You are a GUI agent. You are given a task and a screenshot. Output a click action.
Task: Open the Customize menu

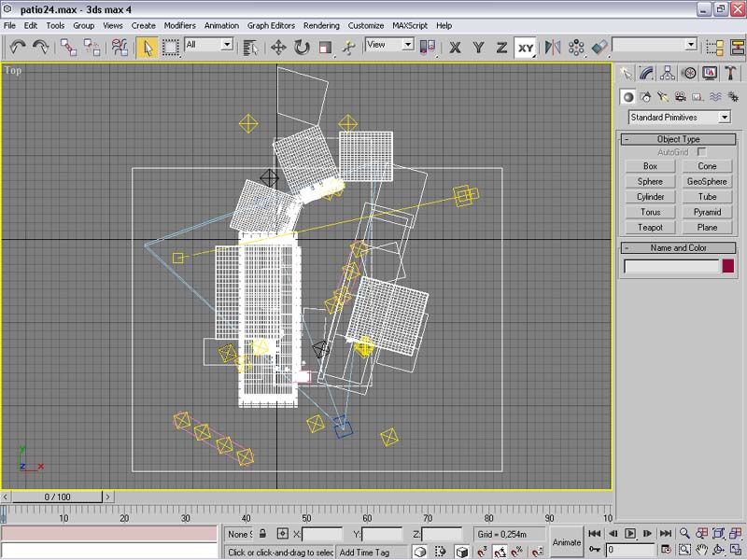(x=365, y=26)
